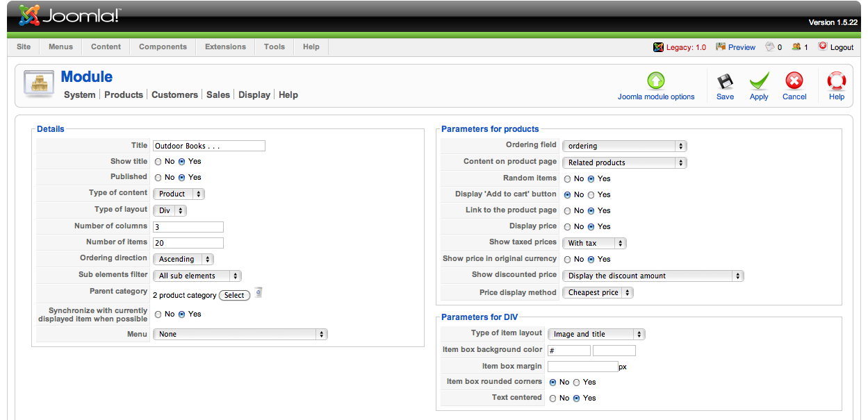Open the Type of item layout dropdown
This screenshot has width=868, height=420.
[596, 335]
